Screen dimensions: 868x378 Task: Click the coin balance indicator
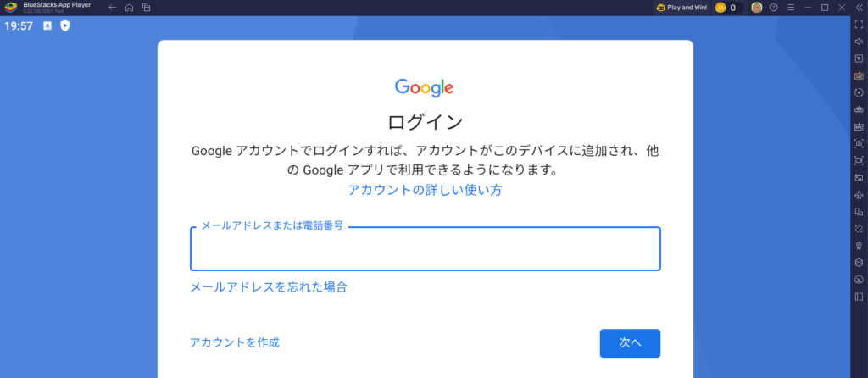click(x=729, y=8)
